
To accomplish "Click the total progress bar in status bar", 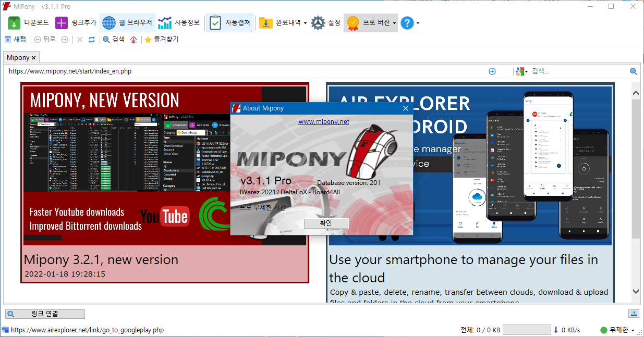I will click(x=527, y=330).
